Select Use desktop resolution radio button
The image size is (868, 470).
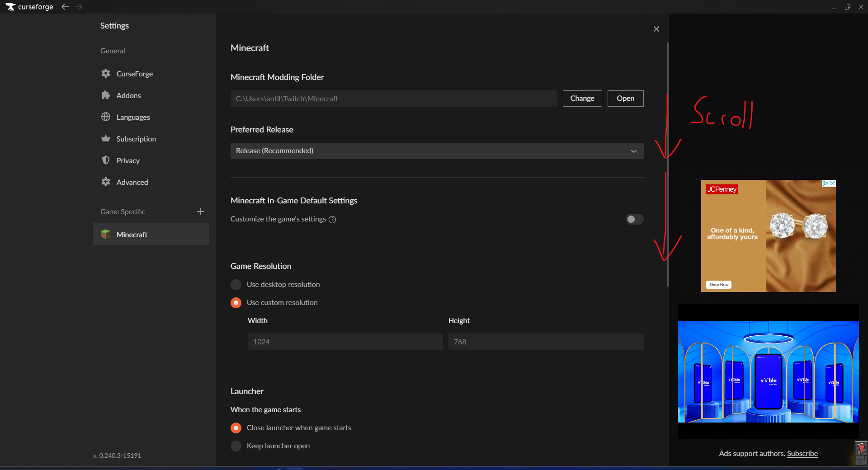(236, 285)
